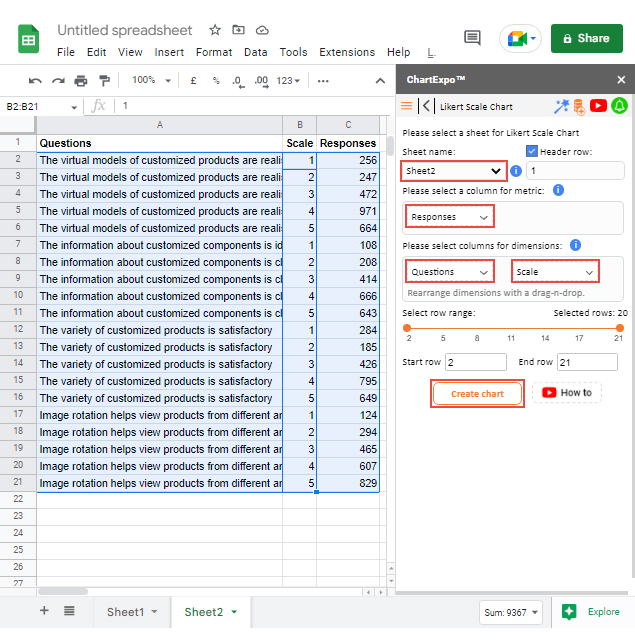The width and height of the screenshot is (635, 642).
Task: Open the Tools menu
Action: (x=293, y=52)
